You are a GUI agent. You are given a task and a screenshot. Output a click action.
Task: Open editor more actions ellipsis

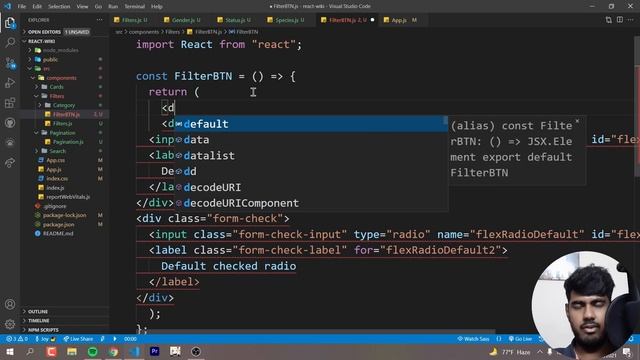pos(631,20)
